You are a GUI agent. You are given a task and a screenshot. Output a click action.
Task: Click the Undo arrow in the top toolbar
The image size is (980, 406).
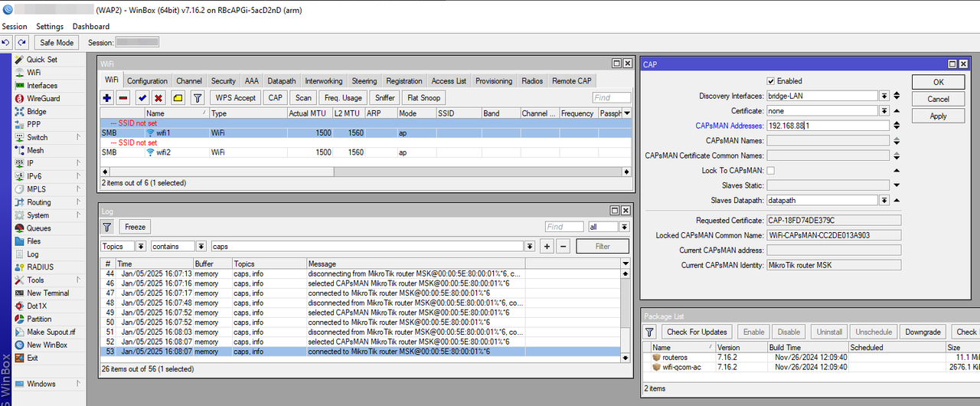(x=6, y=43)
